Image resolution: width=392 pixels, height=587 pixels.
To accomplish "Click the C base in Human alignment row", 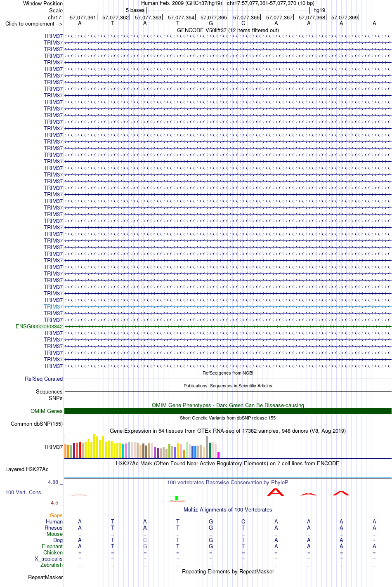I will pos(243,521).
